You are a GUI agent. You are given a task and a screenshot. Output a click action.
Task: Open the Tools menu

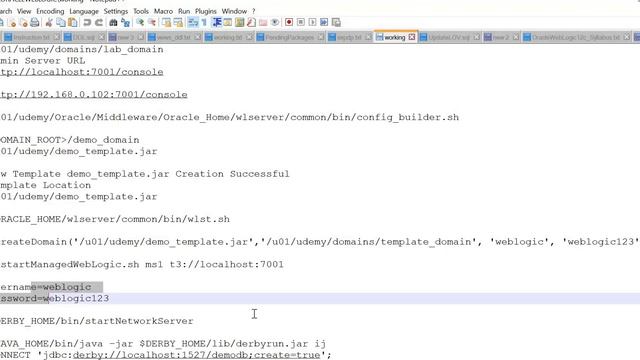(141, 11)
